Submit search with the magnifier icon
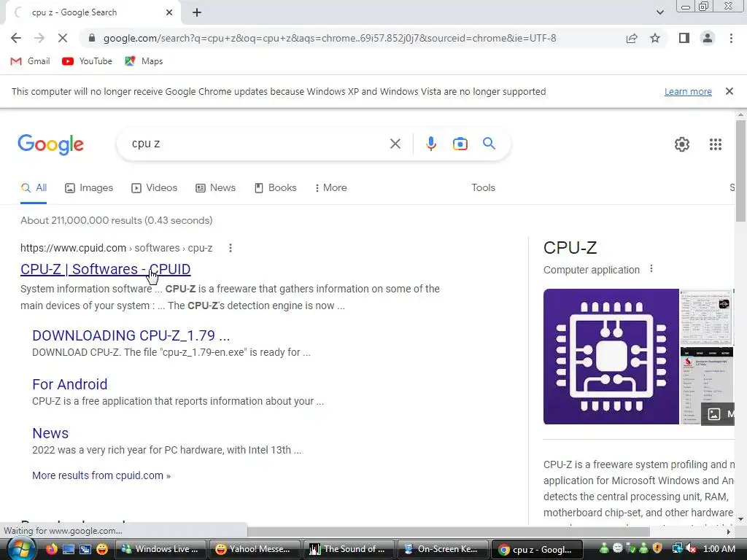747x560 pixels. (x=489, y=144)
